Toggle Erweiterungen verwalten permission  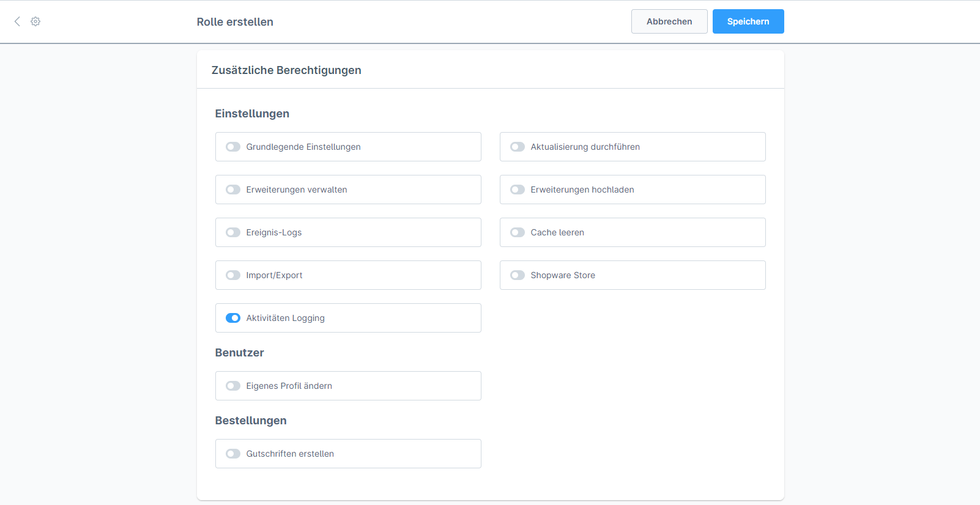(x=233, y=190)
